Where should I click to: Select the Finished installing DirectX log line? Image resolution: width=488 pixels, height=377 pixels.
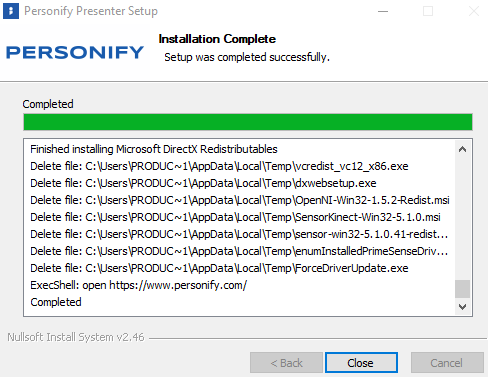pos(154,149)
